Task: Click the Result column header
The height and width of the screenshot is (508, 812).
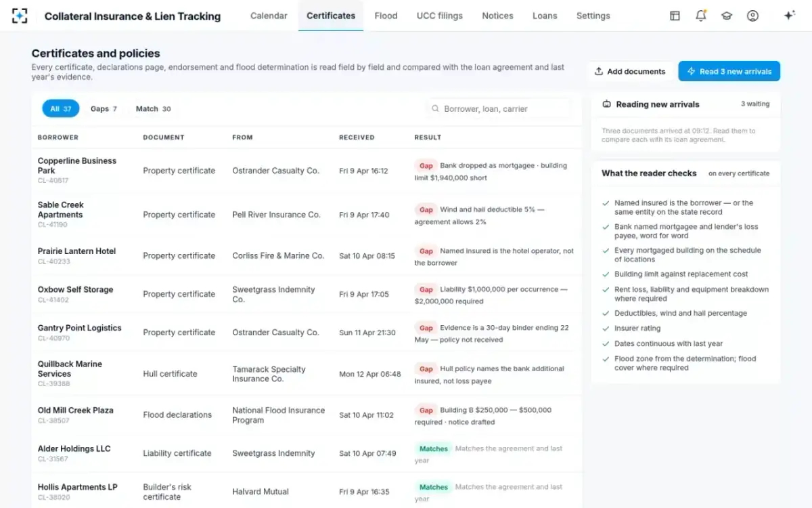Action: click(x=428, y=137)
